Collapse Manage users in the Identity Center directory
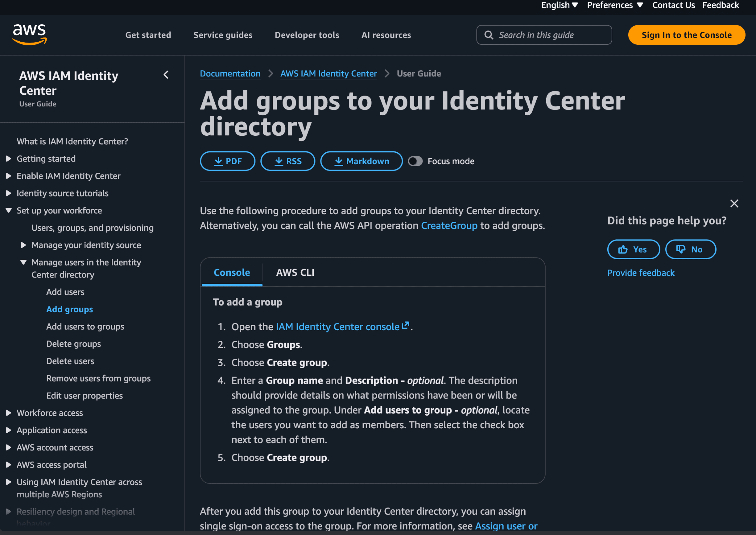This screenshot has width=756, height=535. point(23,262)
